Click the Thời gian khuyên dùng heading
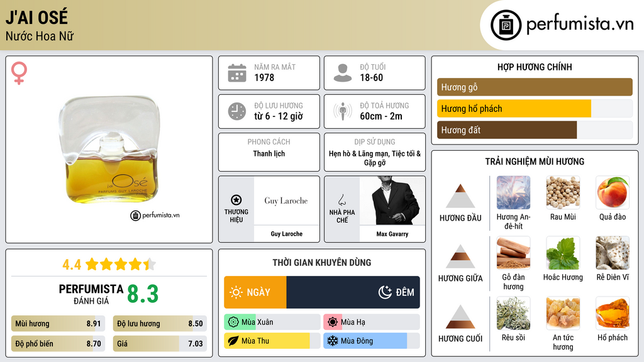This screenshot has height=362, width=644. pyautogui.click(x=322, y=263)
